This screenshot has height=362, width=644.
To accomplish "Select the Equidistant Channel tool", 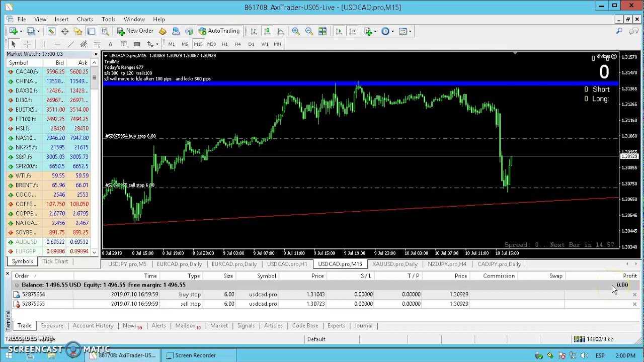I will (x=84, y=44).
